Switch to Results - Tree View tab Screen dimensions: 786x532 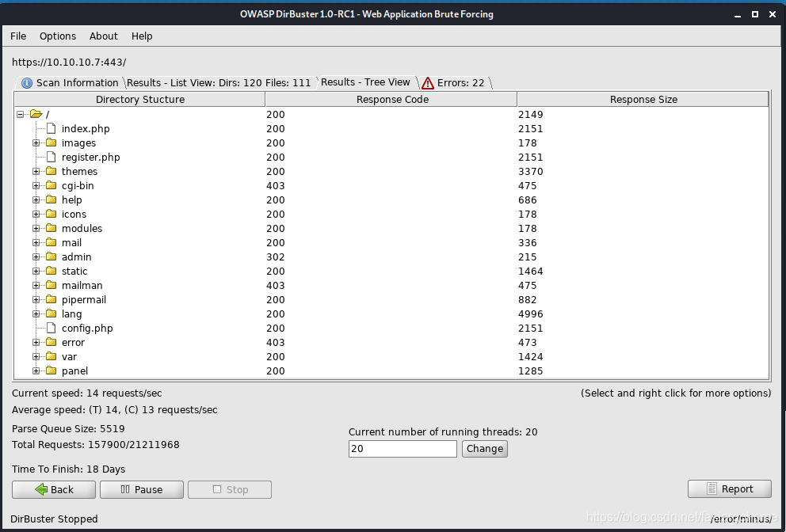point(365,82)
